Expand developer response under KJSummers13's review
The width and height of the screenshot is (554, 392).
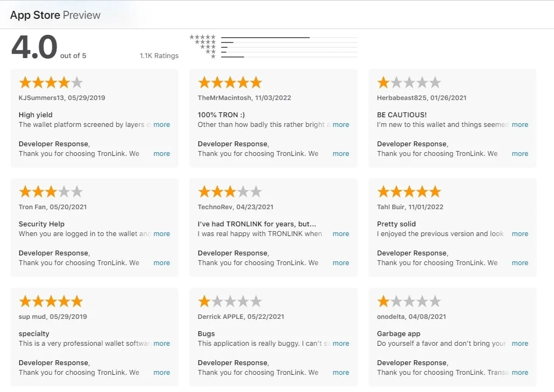(161, 154)
